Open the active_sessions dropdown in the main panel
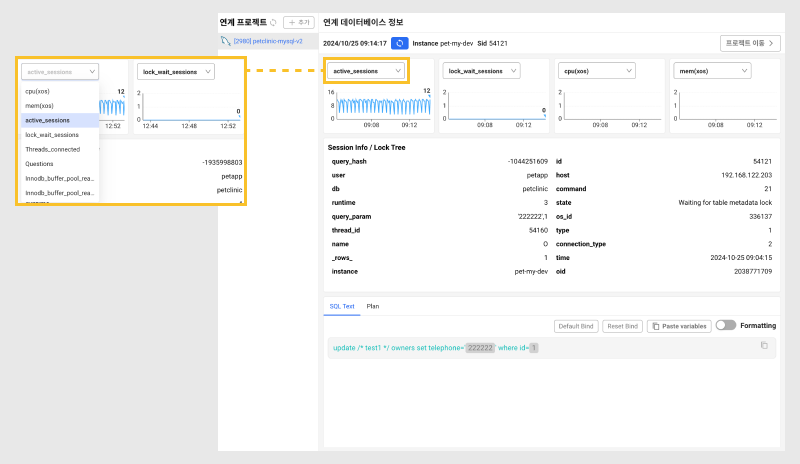This screenshot has height=464, width=800. (x=366, y=71)
